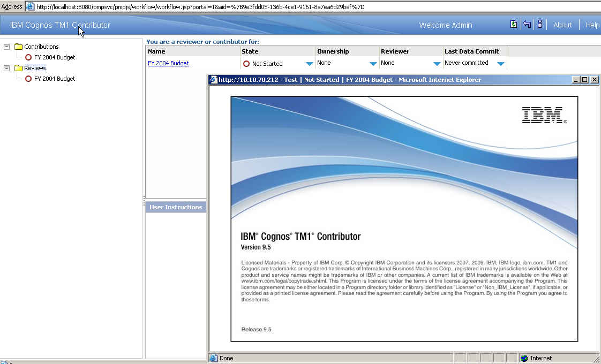Click the 'You are a reviewer or contributor for:' heading
Viewport: 601px width, 364px height.
click(203, 42)
